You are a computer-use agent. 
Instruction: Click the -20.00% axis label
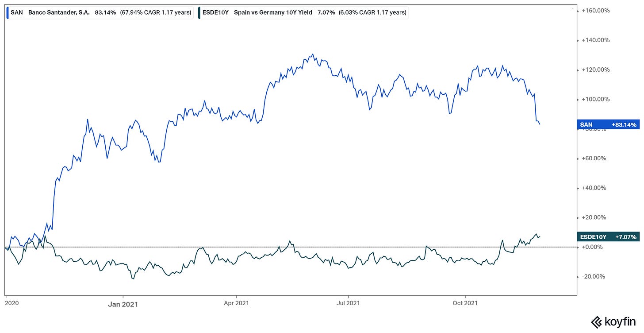pos(594,277)
